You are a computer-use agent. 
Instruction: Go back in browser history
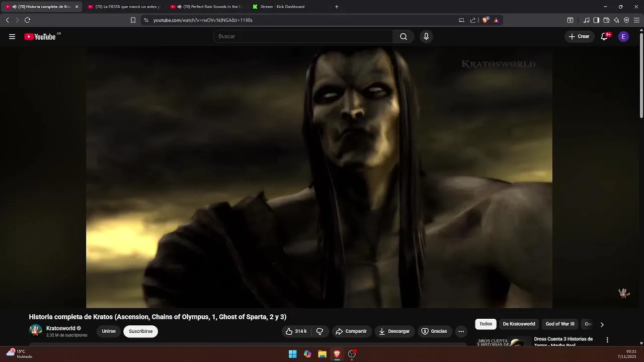coord(7,20)
